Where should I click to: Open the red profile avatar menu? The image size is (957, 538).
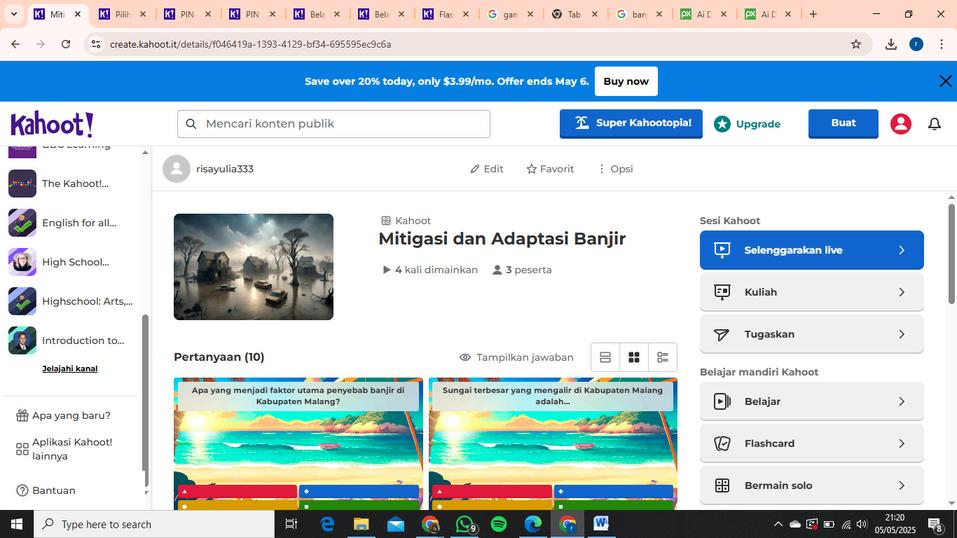(900, 124)
